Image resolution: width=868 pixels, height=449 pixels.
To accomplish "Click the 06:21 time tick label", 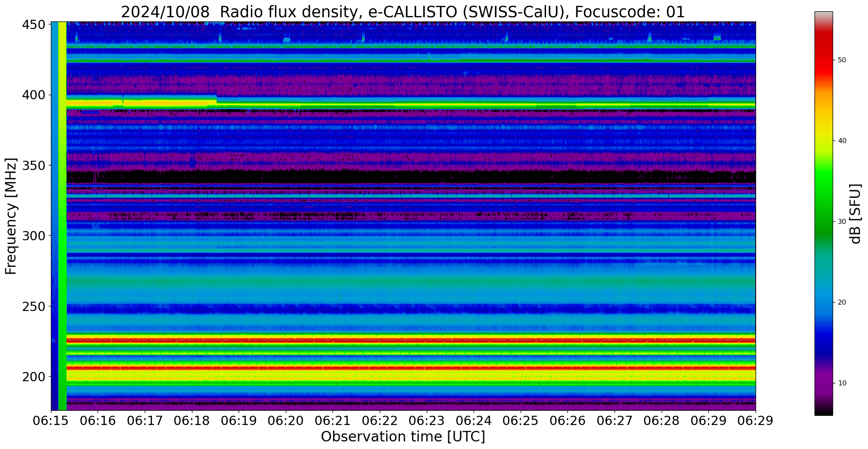I will tap(333, 421).
